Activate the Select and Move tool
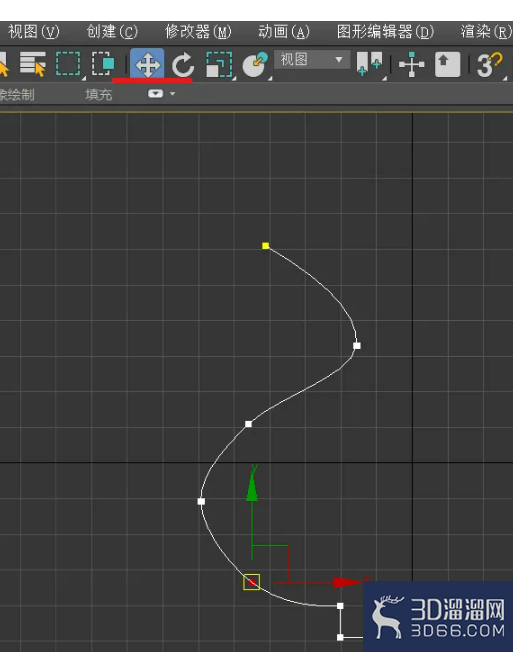Screen dimensions: 513x652 pyautogui.click(x=147, y=64)
